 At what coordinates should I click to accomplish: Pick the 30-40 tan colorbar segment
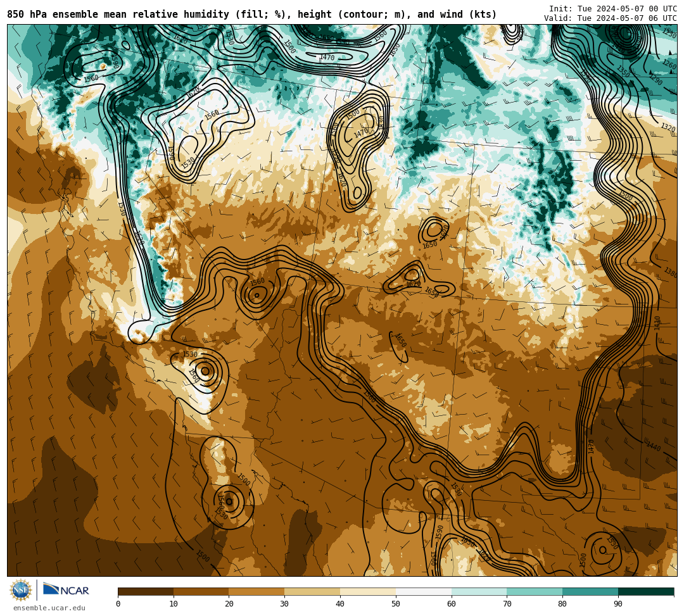[312, 591]
